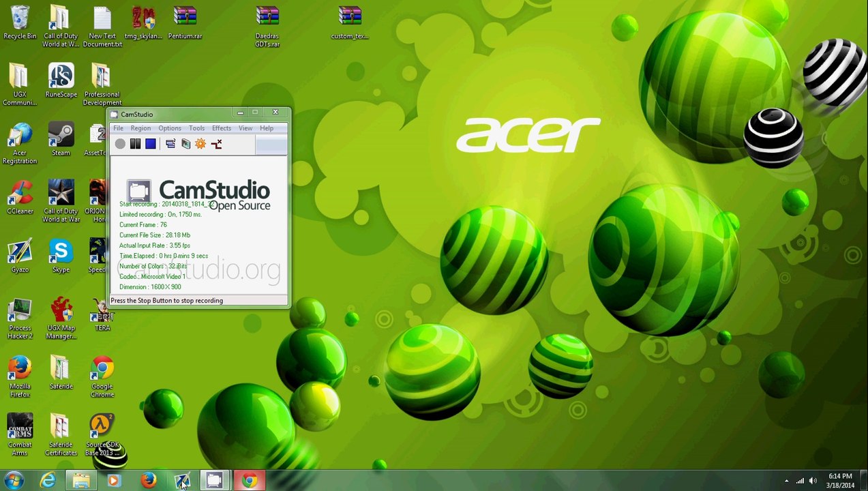Select the Skype desktop shortcut
868x491 pixels.
tap(61, 256)
